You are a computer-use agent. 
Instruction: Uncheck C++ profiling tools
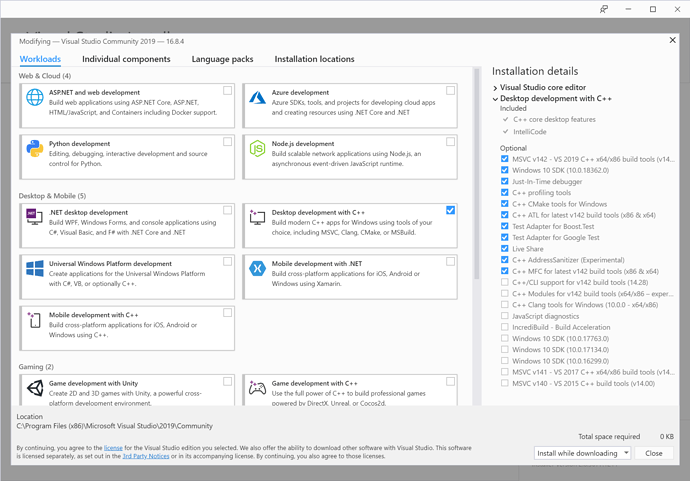click(504, 192)
